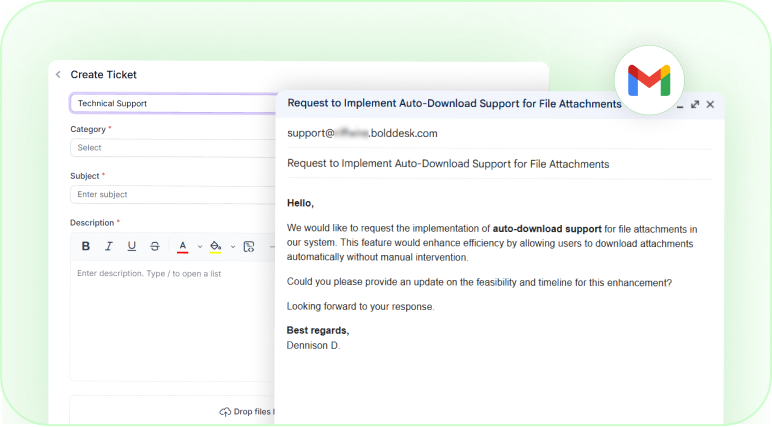This screenshot has width=772, height=427.
Task: Expand the font color options arrow
Action: click(x=199, y=246)
